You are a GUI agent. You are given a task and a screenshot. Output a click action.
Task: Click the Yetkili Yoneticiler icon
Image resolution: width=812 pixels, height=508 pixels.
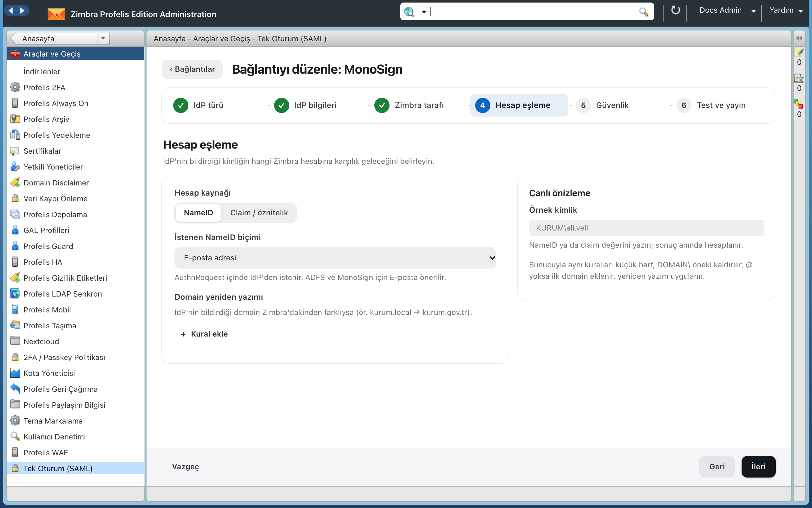coord(15,167)
